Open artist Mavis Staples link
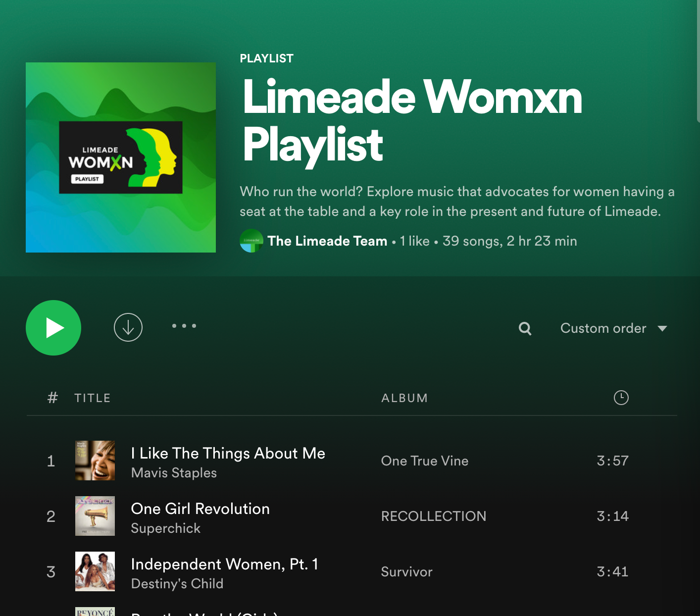 [x=174, y=473]
